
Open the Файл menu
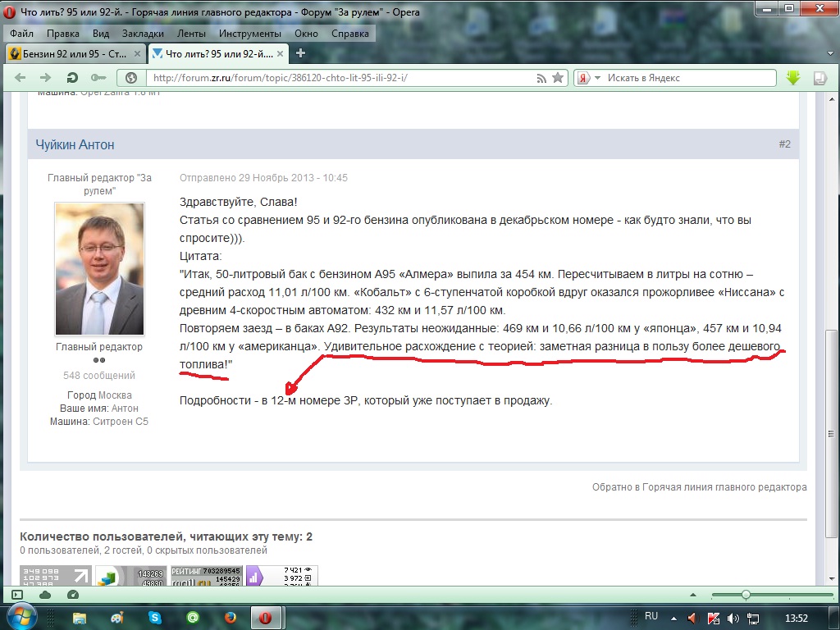(21, 33)
